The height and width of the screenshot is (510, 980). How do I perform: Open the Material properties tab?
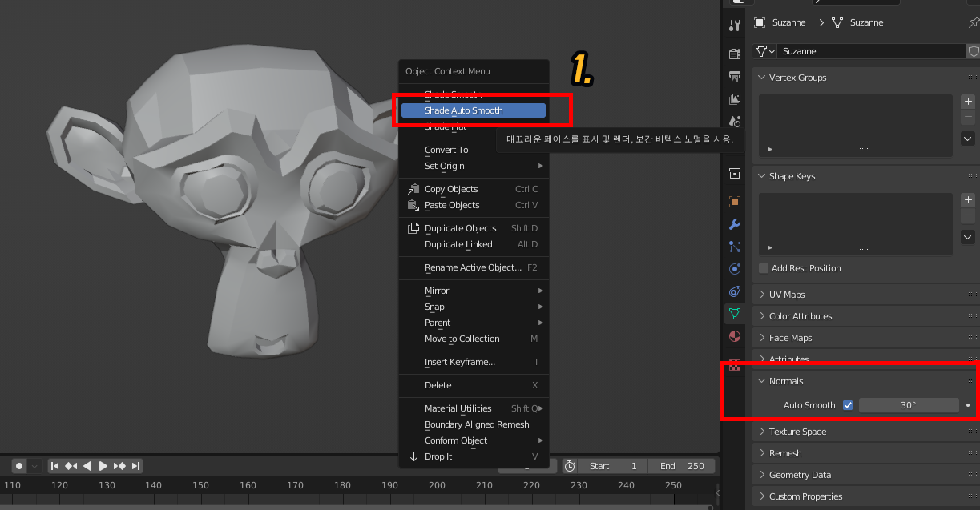[x=734, y=336]
